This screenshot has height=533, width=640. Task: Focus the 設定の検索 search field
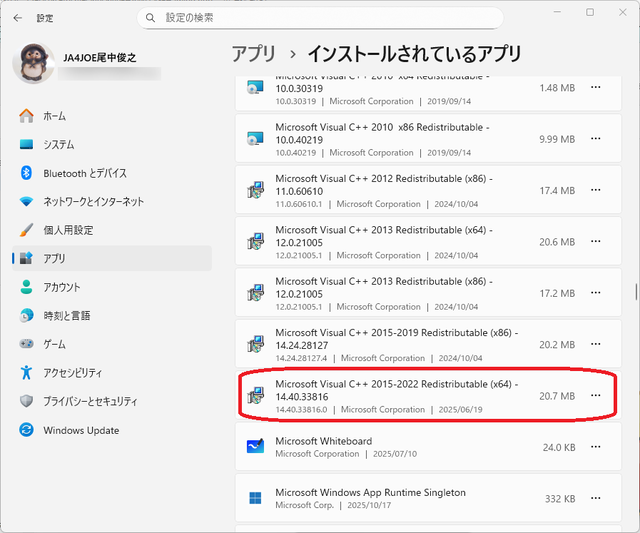(320, 18)
